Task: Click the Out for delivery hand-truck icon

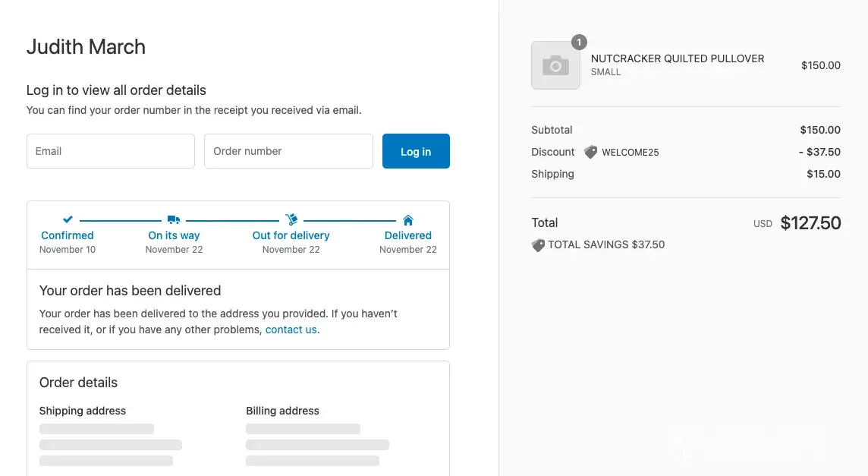Action: click(291, 220)
